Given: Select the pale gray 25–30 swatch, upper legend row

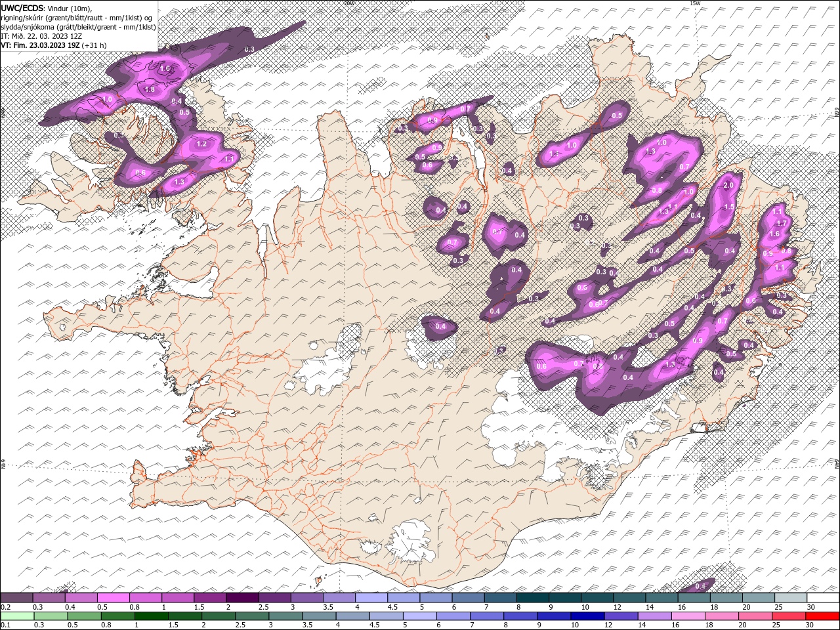Looking at the screenshot, I should tap(791, 598).
